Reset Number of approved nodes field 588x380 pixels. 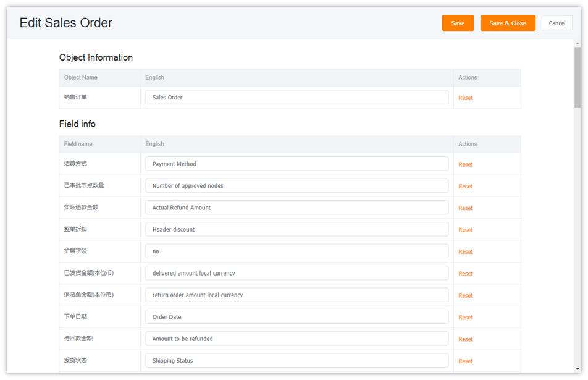465,186
